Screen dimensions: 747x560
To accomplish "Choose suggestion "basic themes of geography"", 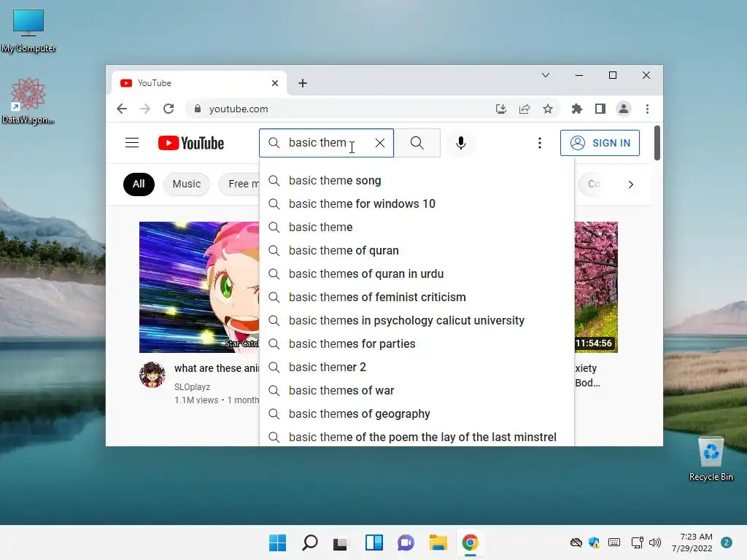I will click(x=417, y=414).
